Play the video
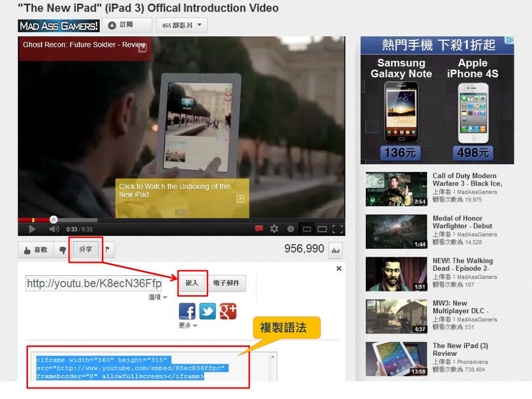Image resolution: width=532 pixels, height=399 pixels. (x=32, y=229)
